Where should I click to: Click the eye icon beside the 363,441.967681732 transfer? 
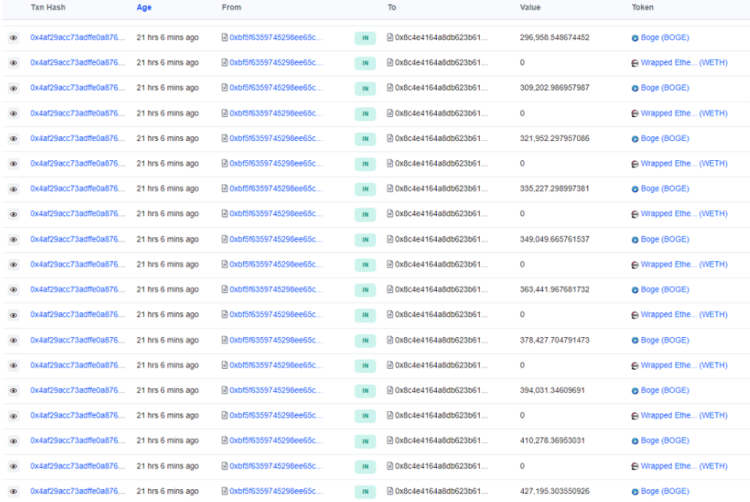click(13, 290)
